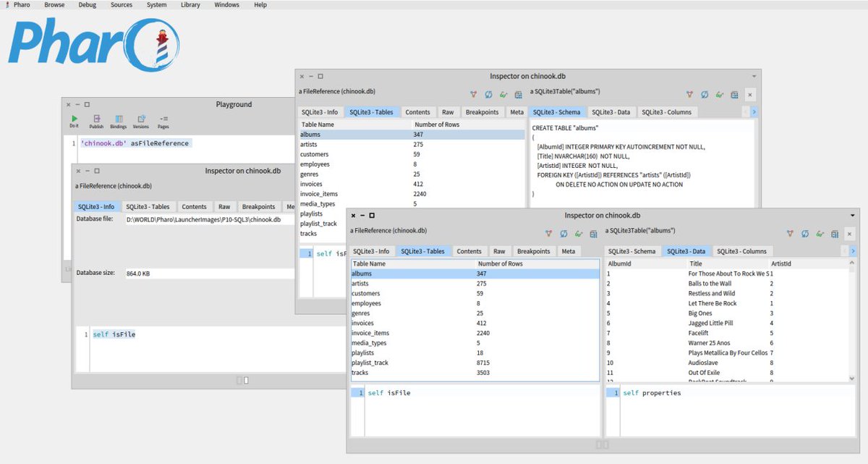Open the Windows menu
This screenshot has width=868, height=464.
(227, 5)
